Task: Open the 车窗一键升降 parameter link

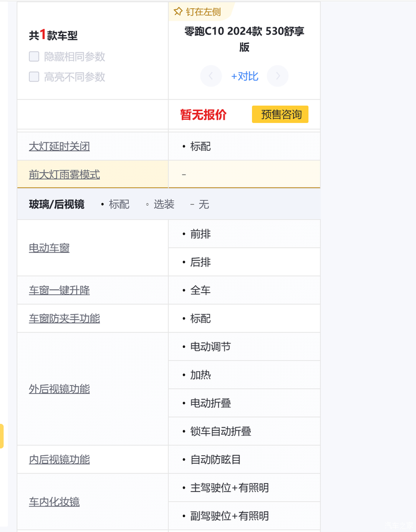Action: click(x=59, y=290)
